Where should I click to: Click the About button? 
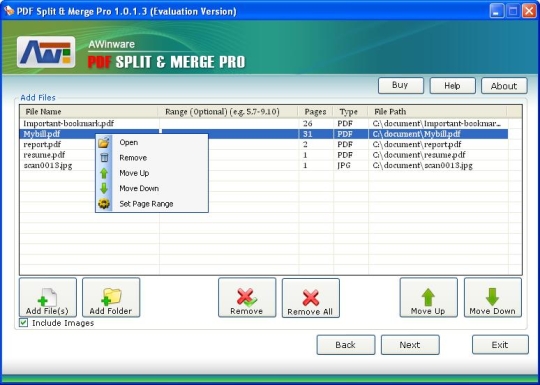click(504, 86)
